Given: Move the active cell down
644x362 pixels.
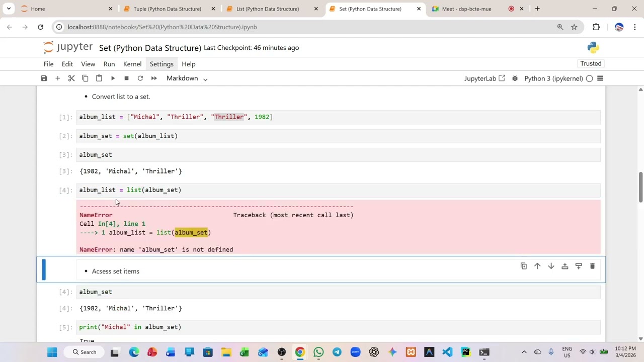Looking at the screenshot, I should [551, 266].
